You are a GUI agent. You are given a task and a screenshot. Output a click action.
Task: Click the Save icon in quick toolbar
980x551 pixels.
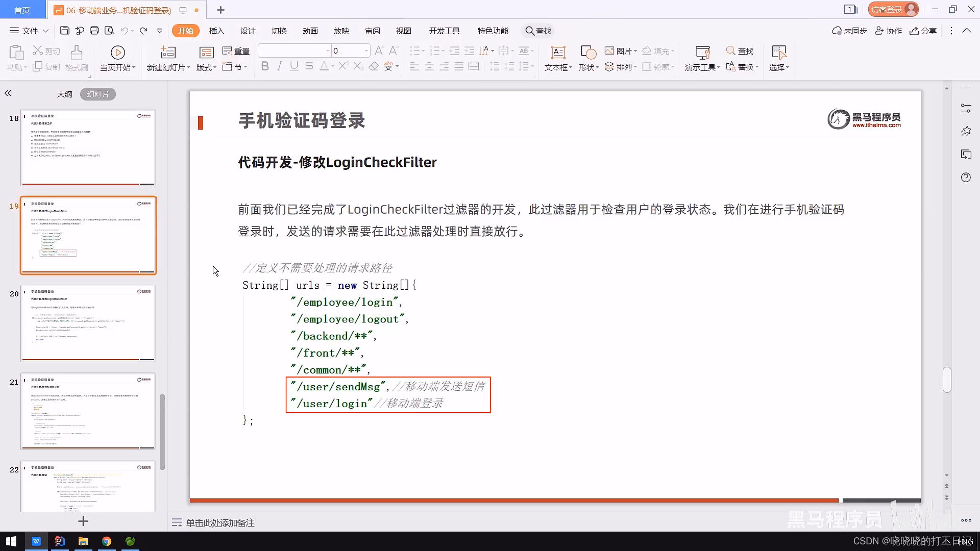[65, 31]
